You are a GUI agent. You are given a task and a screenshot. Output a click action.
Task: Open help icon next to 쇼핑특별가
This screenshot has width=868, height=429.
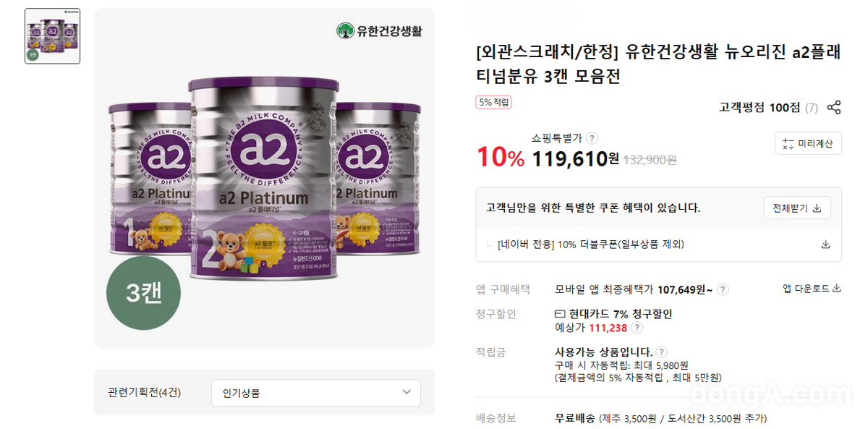click(592, 138)
